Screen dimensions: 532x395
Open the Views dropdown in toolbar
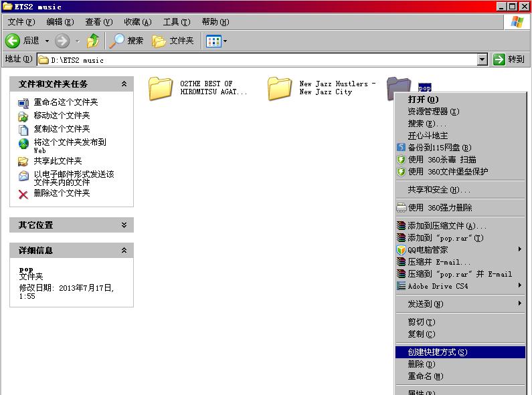coord(217,41)
